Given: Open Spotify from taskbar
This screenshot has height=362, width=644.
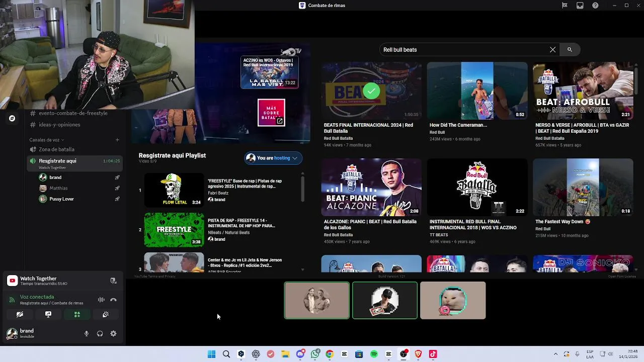Looking at the screenshot, I should 374,354.
